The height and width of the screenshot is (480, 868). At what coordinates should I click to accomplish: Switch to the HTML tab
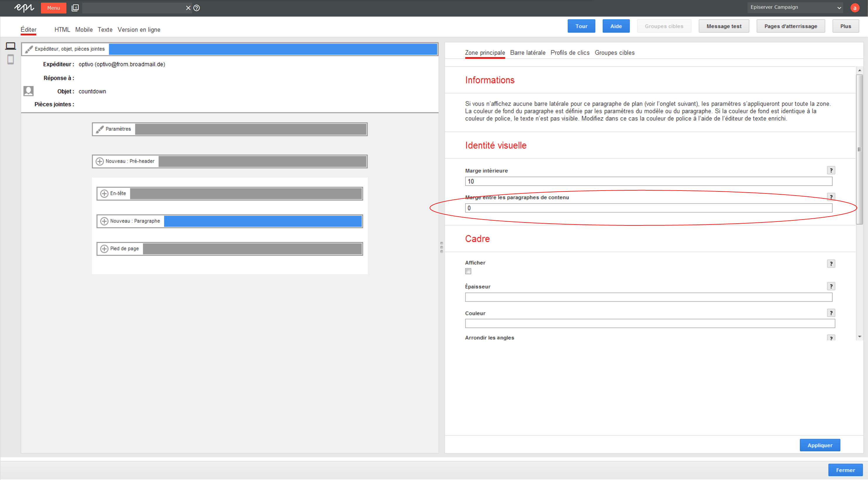(62, 30)
